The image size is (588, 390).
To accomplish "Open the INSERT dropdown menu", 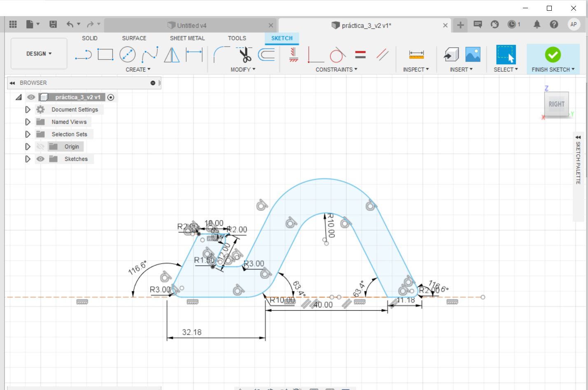I will tap(461, 70).
